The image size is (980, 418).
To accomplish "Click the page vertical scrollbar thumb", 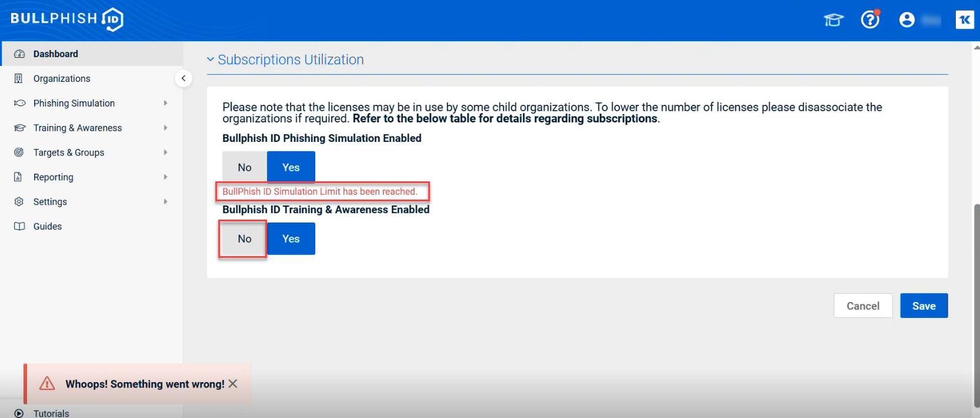I will [977, 305].
